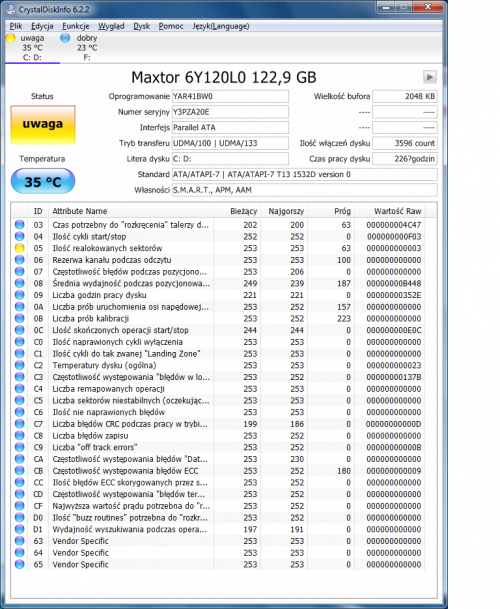
Task: Click the buffer size 2048 KB field
Action: point(405,96)
